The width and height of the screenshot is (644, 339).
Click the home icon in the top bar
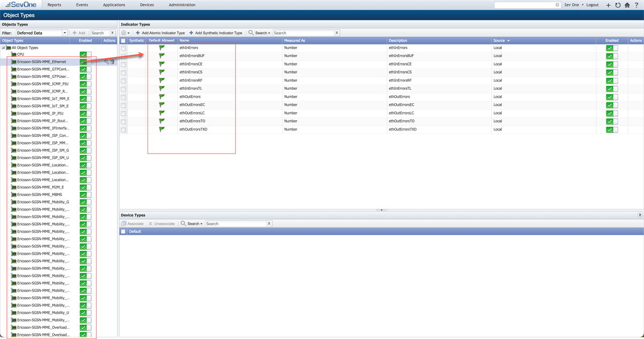point(627,5)
